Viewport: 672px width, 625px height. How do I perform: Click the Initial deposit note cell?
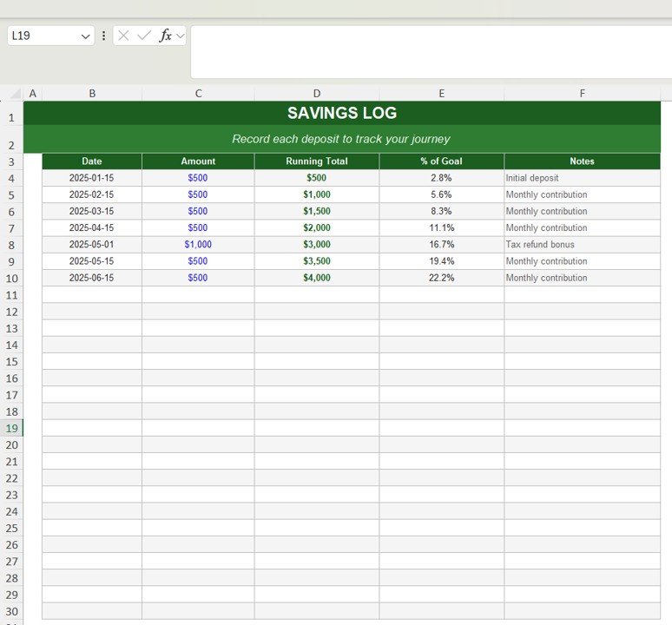click(x=582, y=178)
